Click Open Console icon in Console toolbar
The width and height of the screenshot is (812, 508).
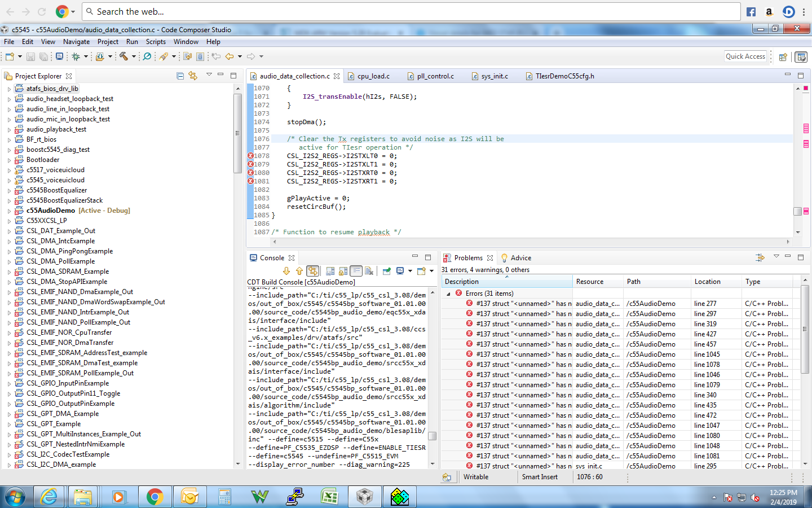pos(421,271)
